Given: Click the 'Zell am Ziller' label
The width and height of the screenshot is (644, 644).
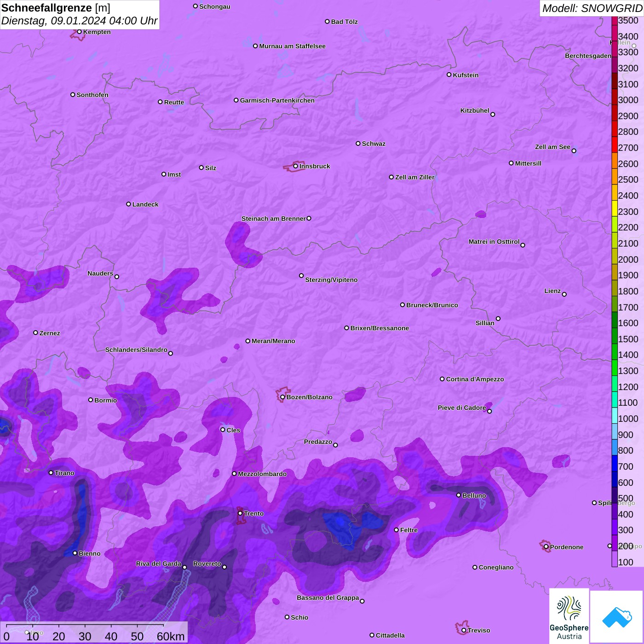Looking at the screenshot, I should (414, 177).
